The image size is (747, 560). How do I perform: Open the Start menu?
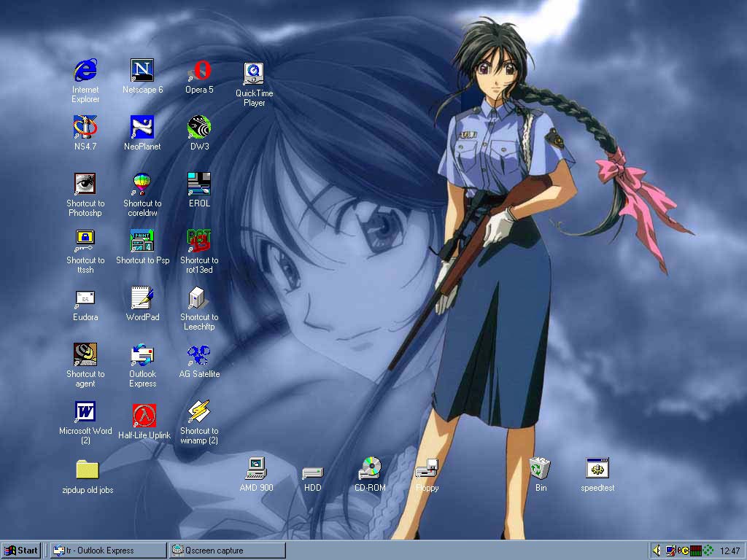tap(21, 551)
